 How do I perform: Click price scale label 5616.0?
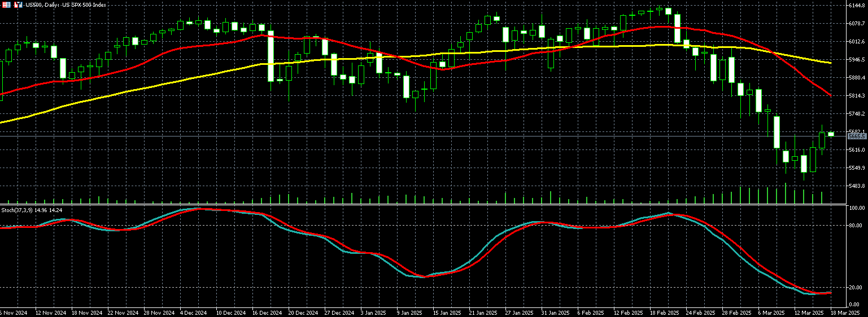click(857, 149)
